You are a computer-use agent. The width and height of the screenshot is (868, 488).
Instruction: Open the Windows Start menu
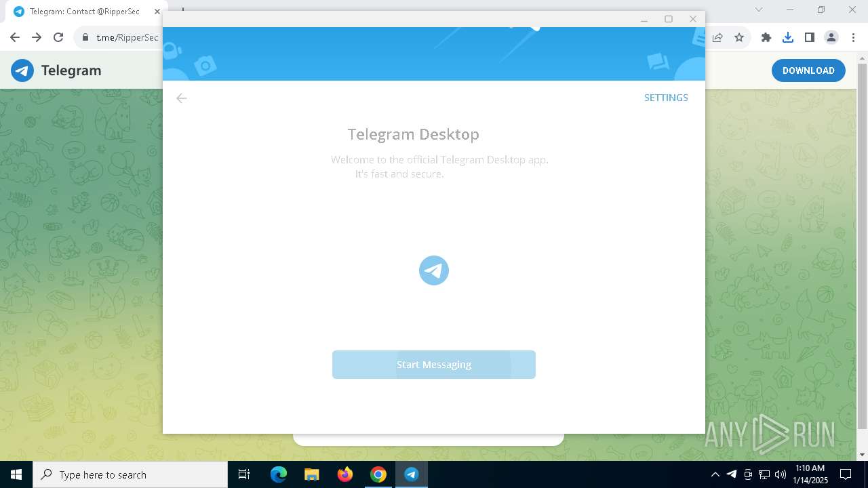point(16,474)
